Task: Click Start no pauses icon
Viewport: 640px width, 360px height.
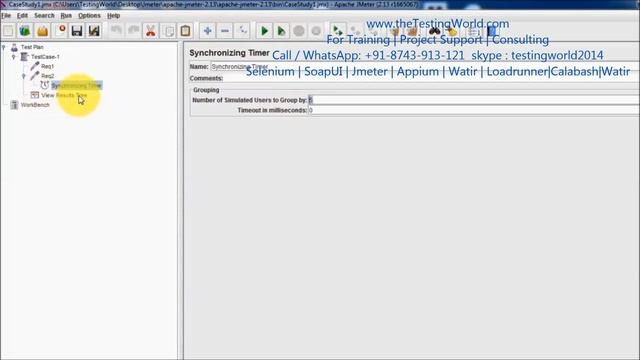Action: [x=281, y=31]
